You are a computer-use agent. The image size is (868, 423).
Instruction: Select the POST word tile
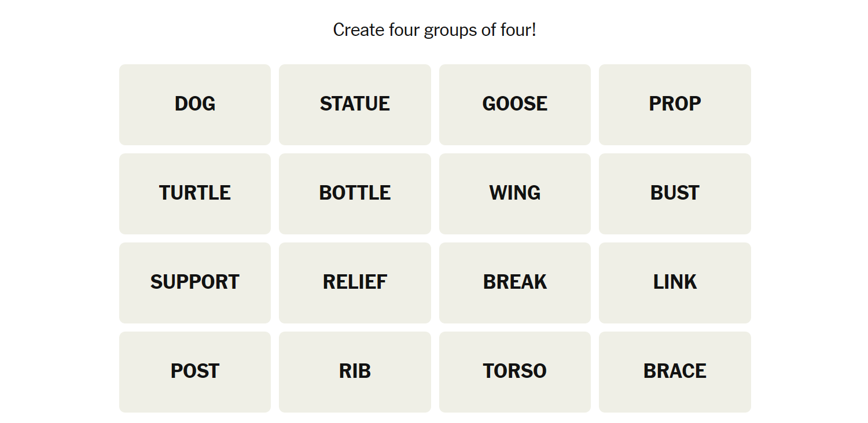tap(195, 371)
